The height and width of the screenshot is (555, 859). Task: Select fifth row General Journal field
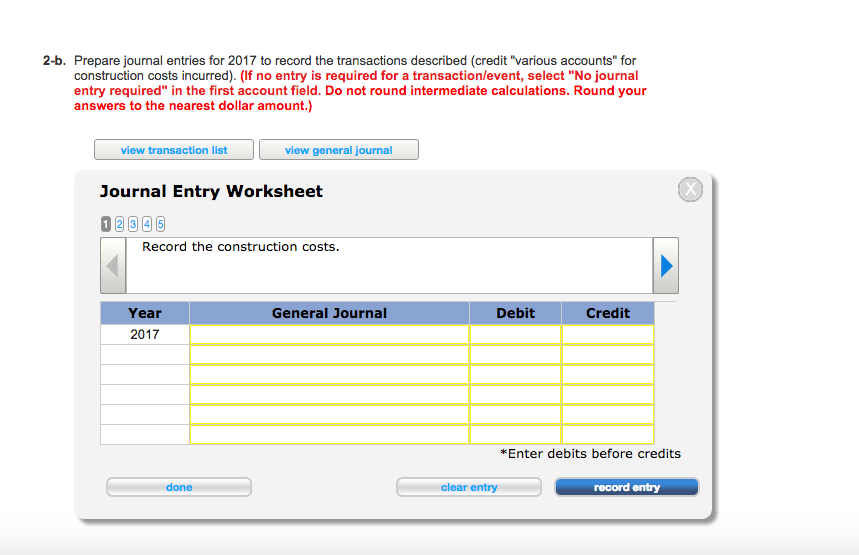(329, 415)
